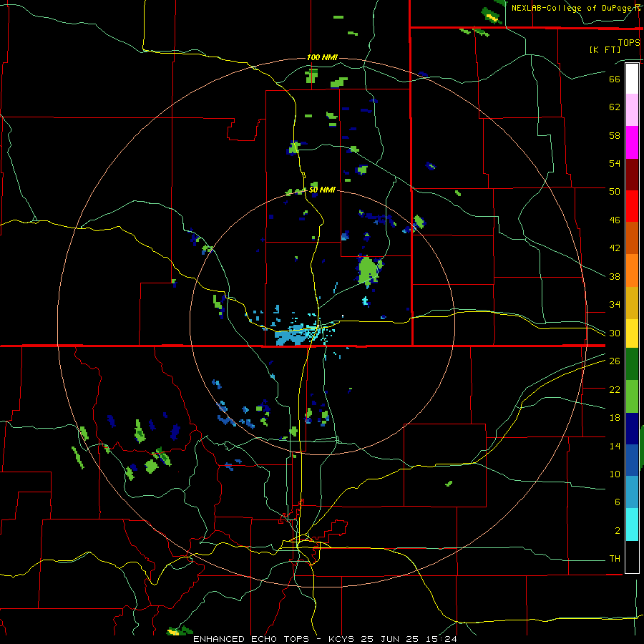Click the 34 legend label
The width and height of the screenshot is (644, 644).
point(615,305)
